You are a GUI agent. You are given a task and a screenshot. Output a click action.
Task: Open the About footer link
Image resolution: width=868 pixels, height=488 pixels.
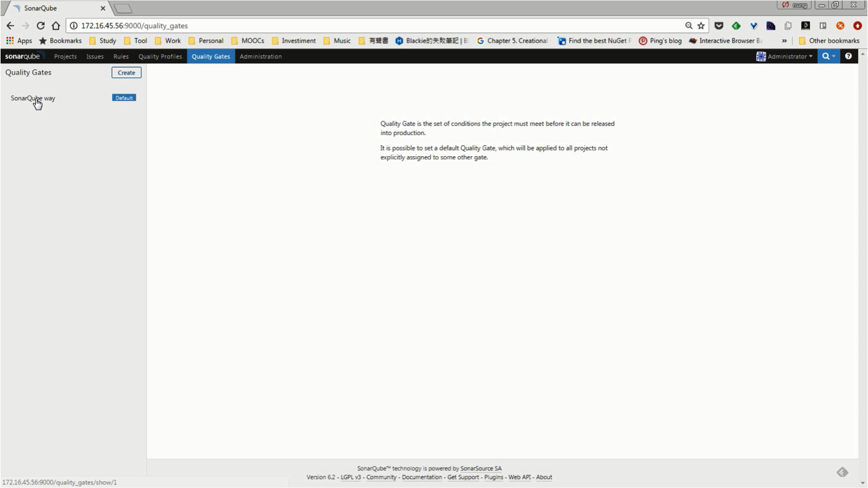point(544,477)
